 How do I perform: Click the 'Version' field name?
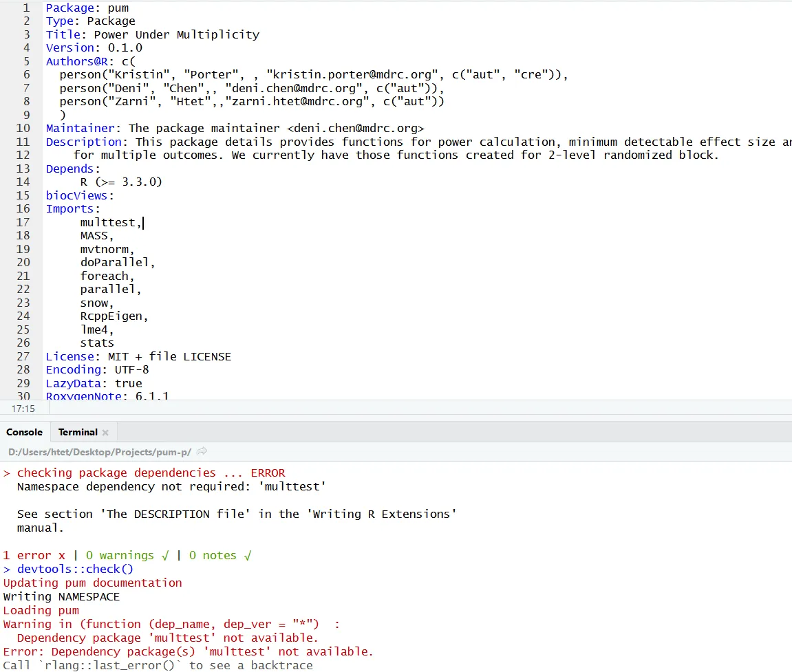69,47
